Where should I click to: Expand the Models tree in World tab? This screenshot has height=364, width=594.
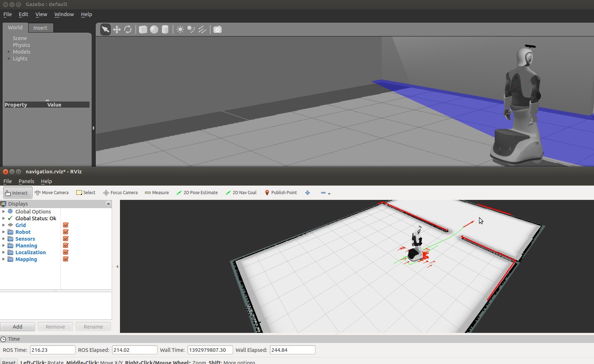(9, 52)
